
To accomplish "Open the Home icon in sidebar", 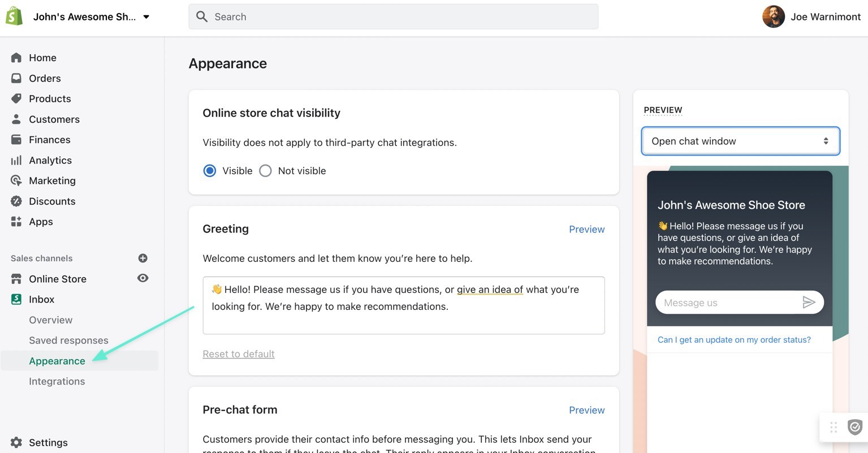I will pos(16,58).
